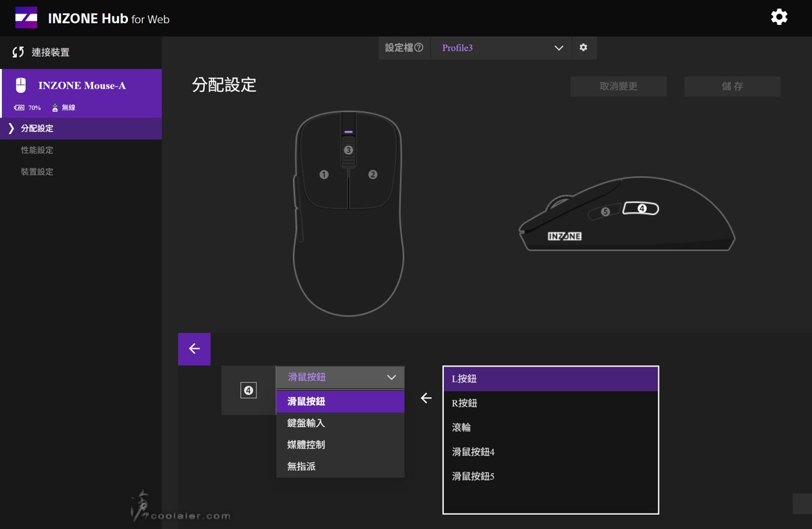
Task: Click the 設定檔 profile label
Action: click(x=399, y=48)
